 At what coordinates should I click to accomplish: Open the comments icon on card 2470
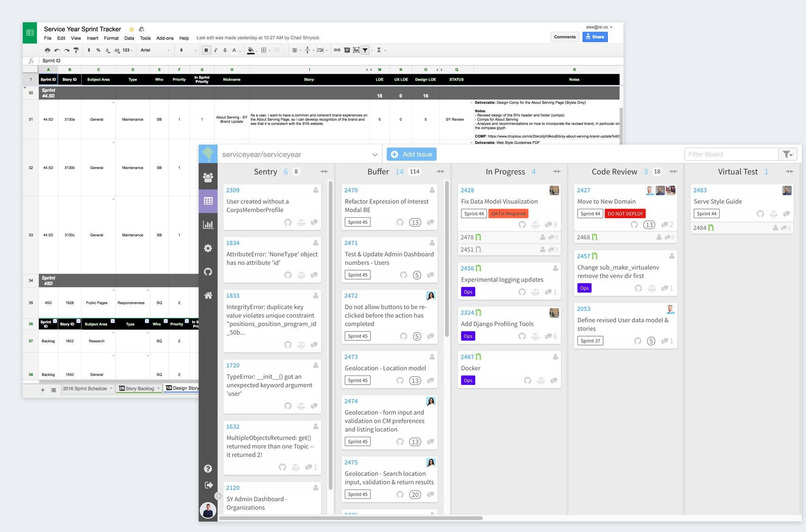coord(430,222)
